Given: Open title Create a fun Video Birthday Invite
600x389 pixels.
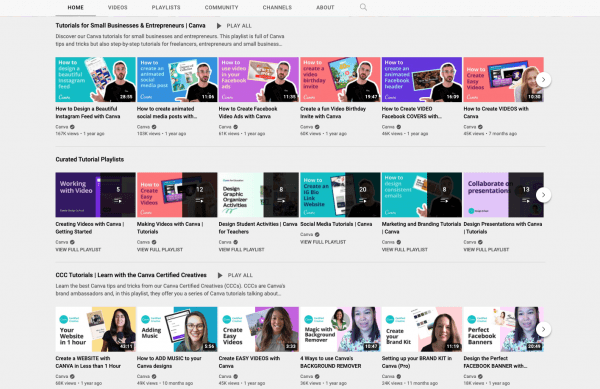Looking at the screenshot, I should pyautogui.click(x=333, y=112).
